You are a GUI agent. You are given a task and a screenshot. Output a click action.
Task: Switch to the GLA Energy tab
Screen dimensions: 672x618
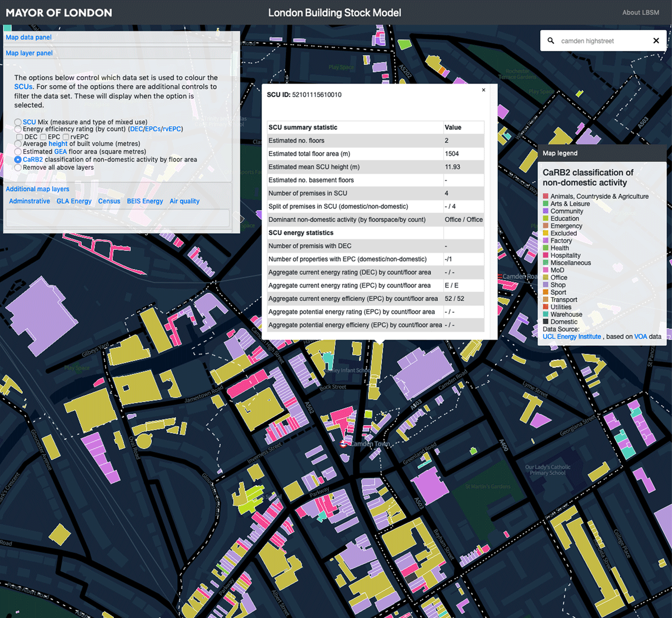74,201
